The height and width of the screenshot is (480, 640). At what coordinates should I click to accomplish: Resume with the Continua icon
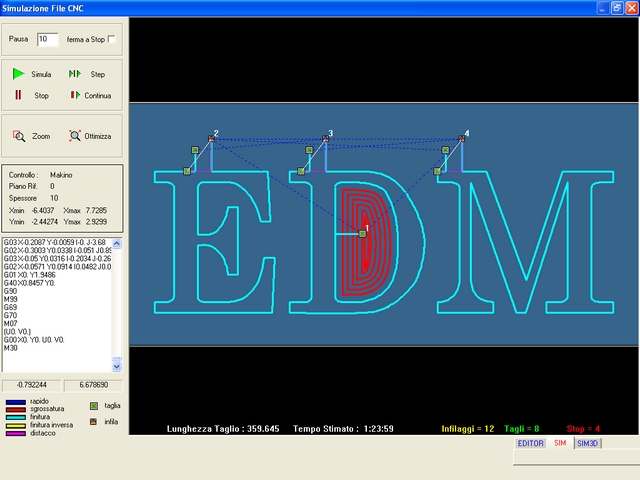pyautogui.click(x=75, y=95)
